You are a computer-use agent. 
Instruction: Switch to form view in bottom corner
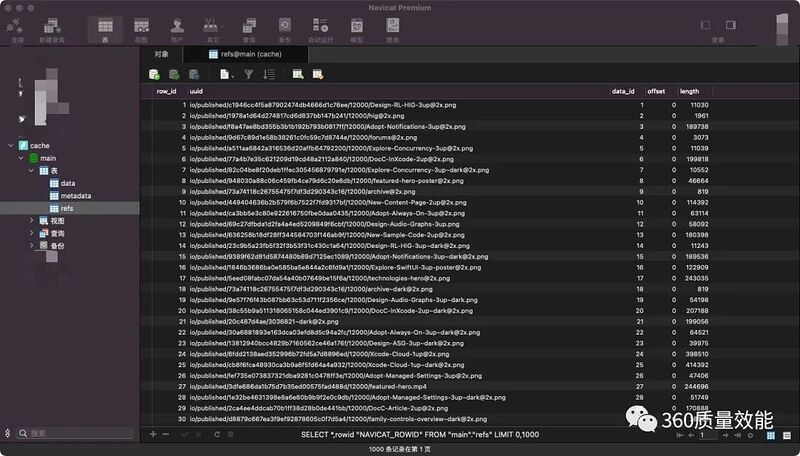tap(787, 435)
